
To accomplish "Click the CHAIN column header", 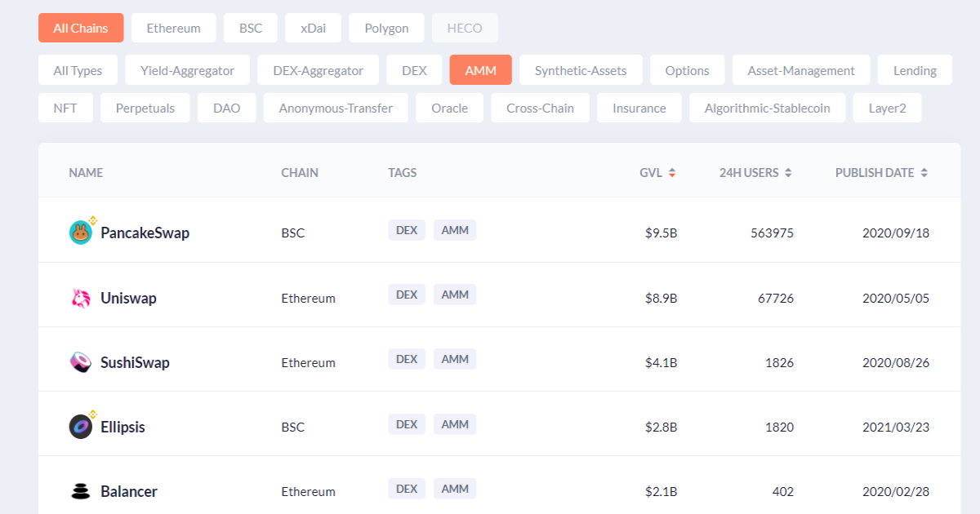I will tap(300, 173).
